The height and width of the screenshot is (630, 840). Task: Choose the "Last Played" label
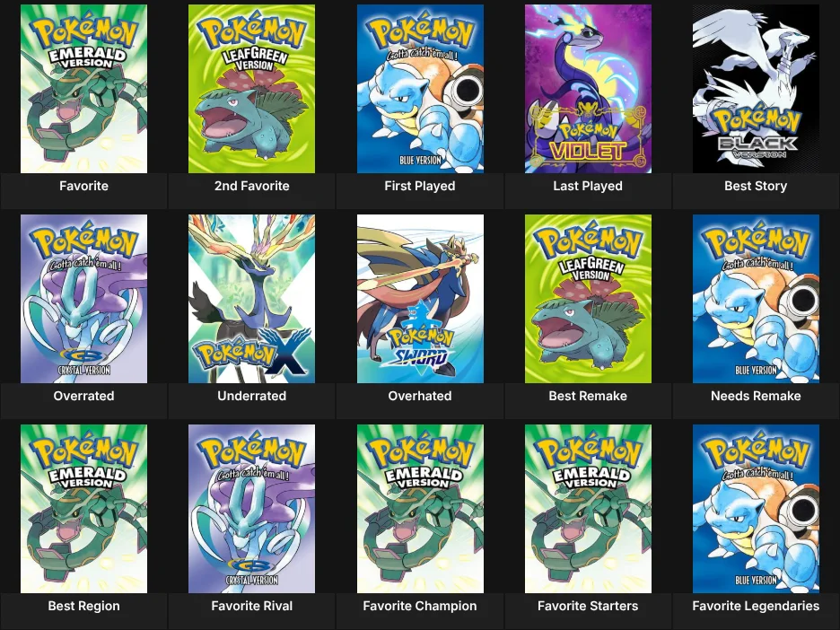coord(588,186)
